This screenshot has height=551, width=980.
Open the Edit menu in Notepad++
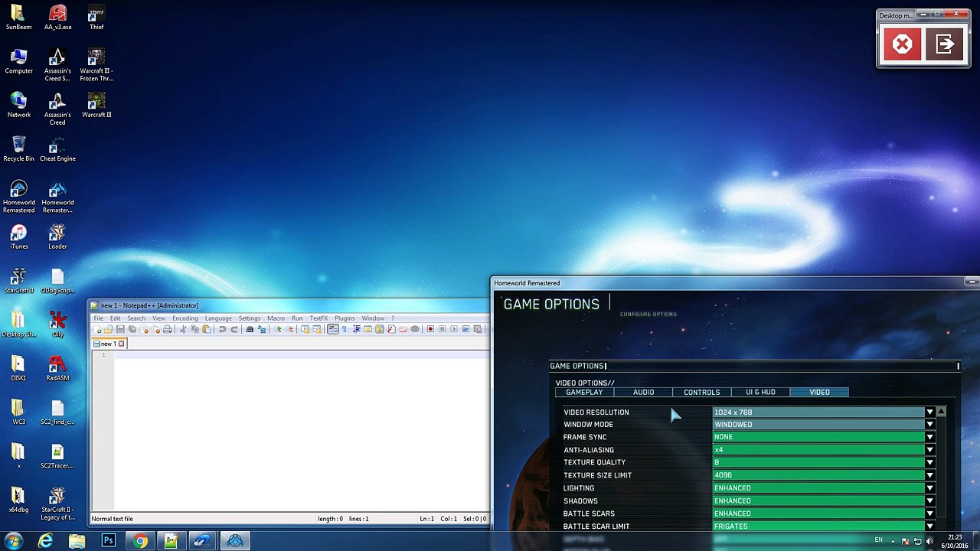[115, 318]
